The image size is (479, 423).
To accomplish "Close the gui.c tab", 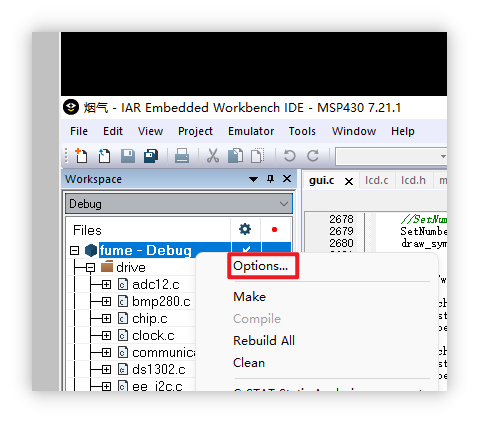I will tap(349, 182).
